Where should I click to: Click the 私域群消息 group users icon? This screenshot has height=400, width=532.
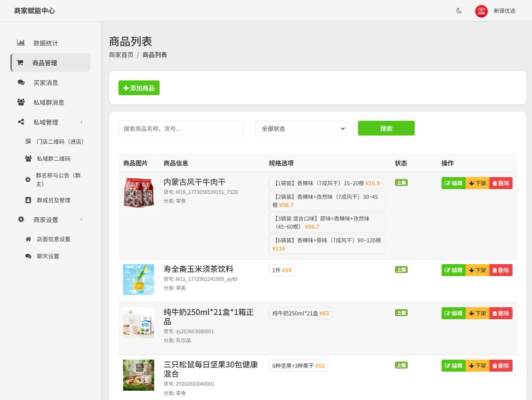(21, 102)
